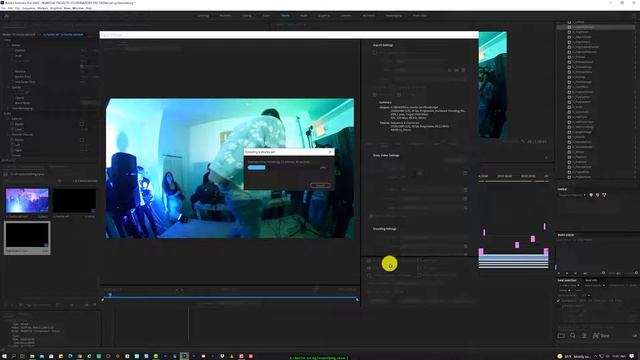Open File Explorer from the taskbar
This screenshot has width=640, height=360.
[x=32, y=356]
